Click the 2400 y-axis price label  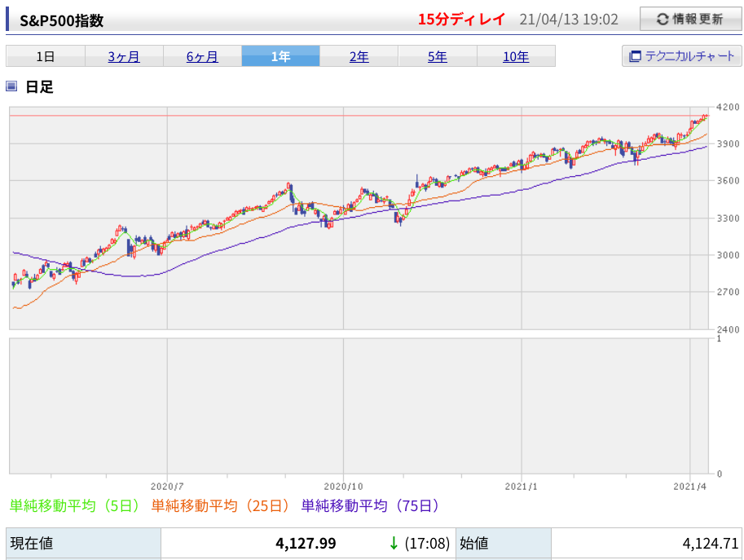click(728, 329)
